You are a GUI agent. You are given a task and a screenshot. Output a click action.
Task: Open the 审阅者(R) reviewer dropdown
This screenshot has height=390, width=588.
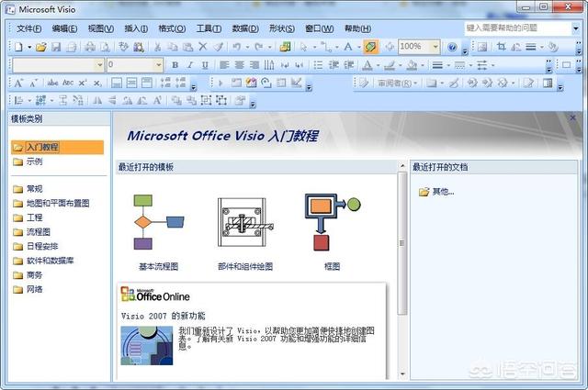pos(398,83)
